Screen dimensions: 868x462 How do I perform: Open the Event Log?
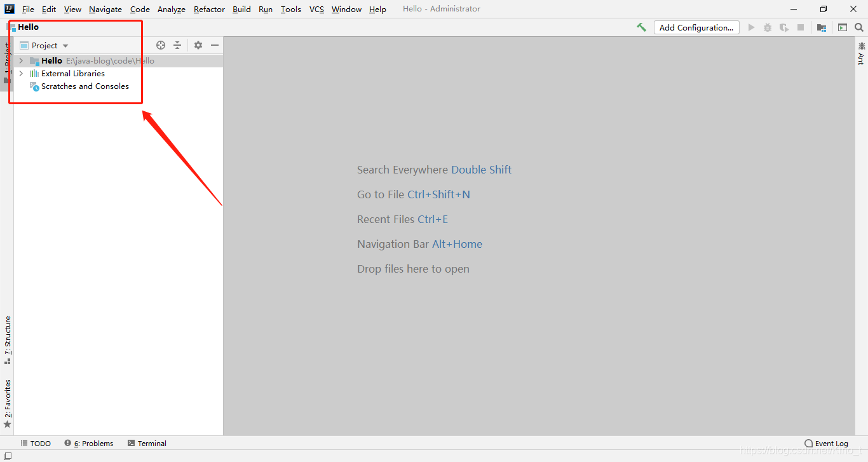click(x=826, y=444)
